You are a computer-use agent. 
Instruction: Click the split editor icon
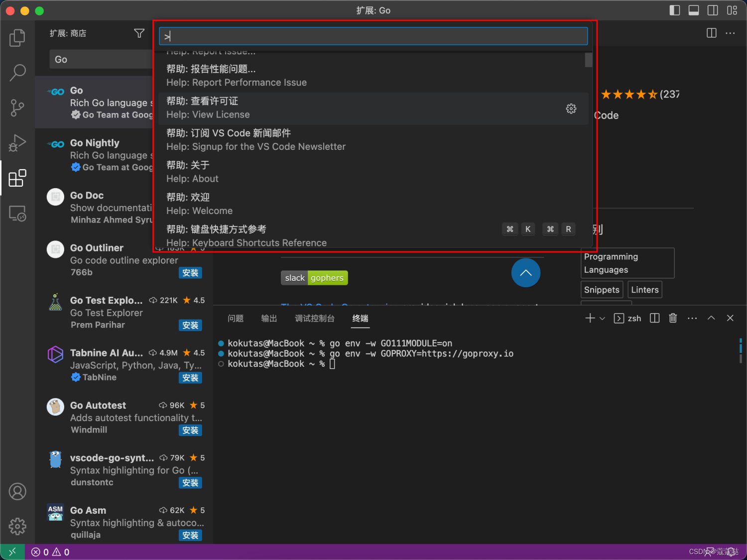(x=712, y=33)
